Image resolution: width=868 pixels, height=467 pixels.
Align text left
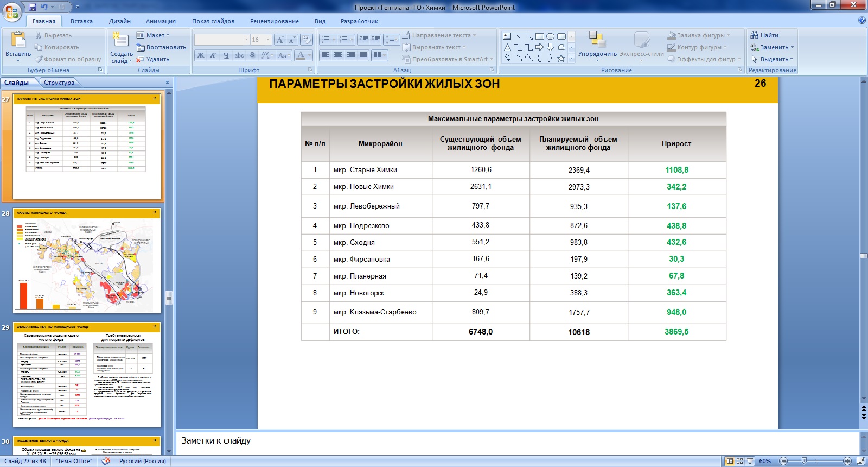tap(325, 55)
